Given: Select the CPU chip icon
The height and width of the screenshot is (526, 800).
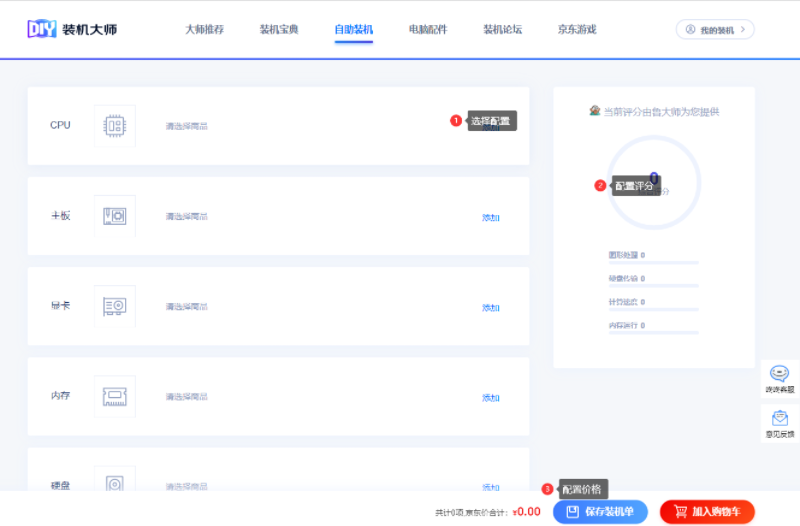Looking at the screenshot, I should (114, 126).
